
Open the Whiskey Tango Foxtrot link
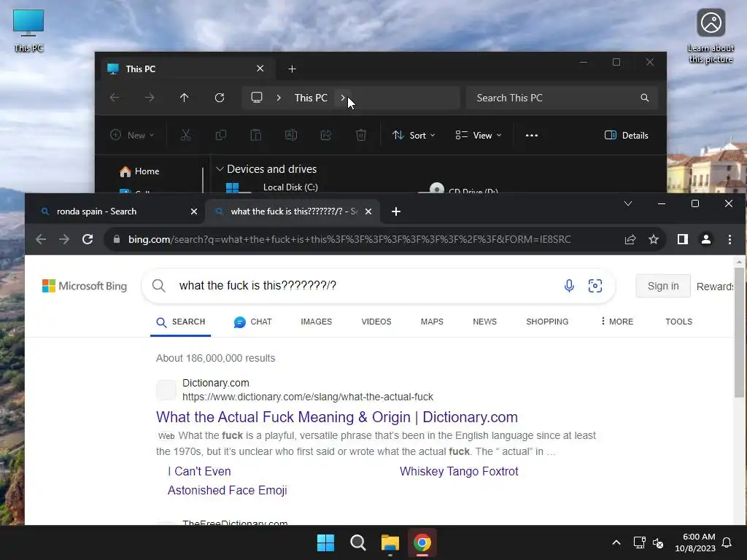pos(459,472)
